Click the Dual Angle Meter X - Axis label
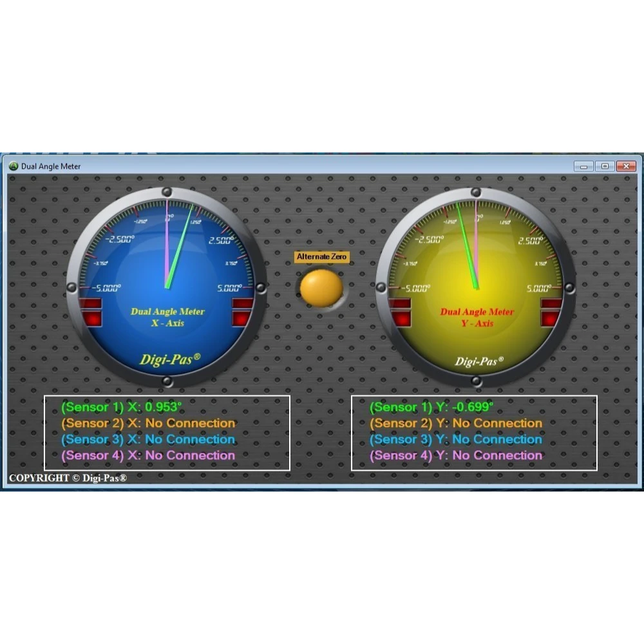Image resolution: width=644 pixels, height=644 pixels. [167, 317]
